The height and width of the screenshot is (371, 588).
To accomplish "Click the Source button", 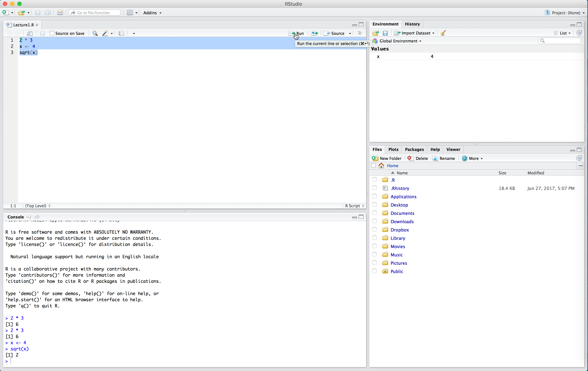I will pos(334,33).
